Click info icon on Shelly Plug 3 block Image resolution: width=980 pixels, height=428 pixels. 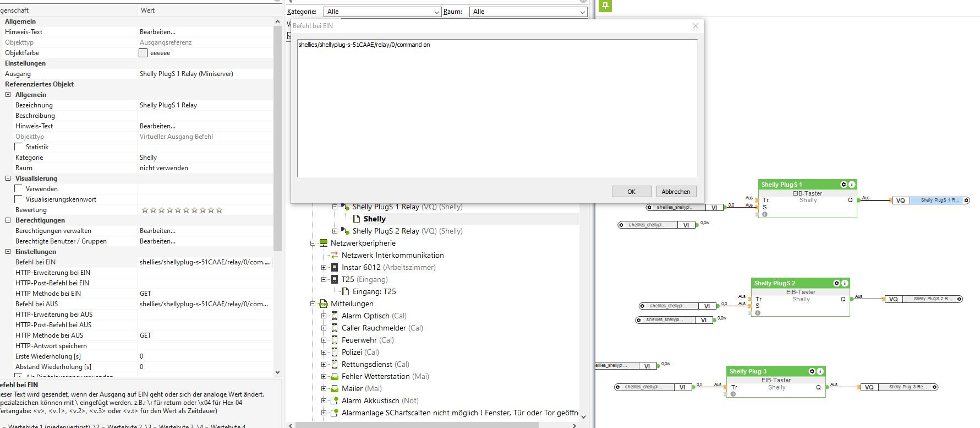coord(820,371)
